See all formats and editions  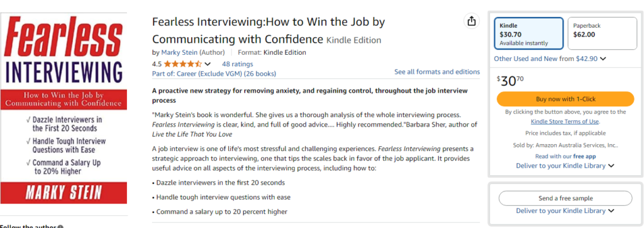(437, 72)
